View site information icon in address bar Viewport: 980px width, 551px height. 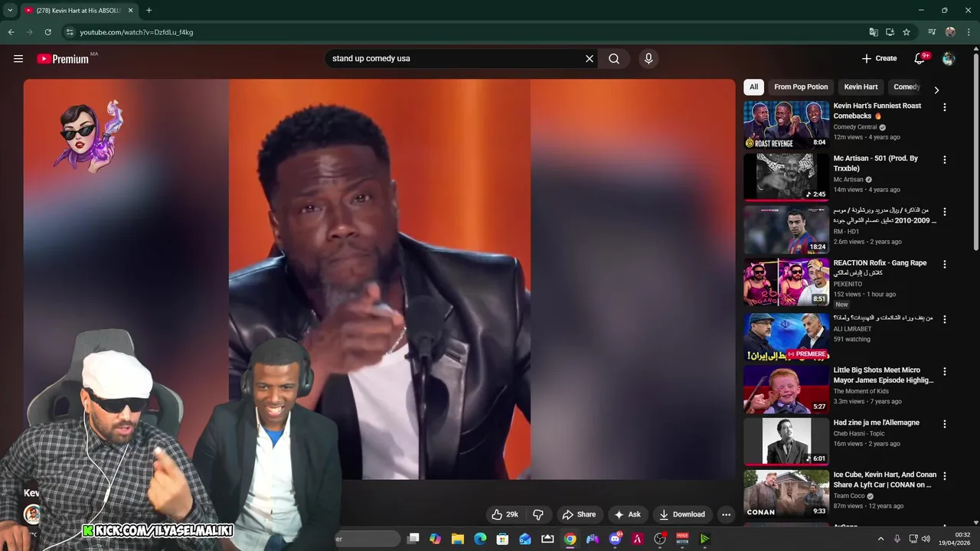click(70, 32)
